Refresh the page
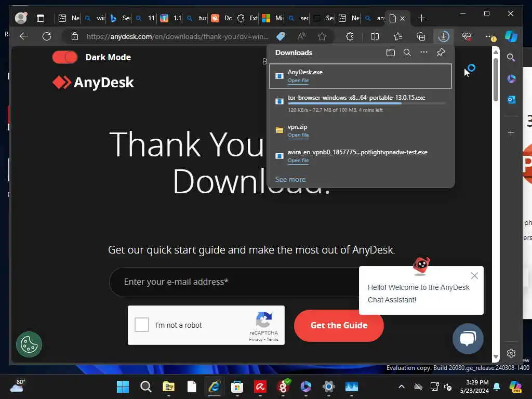This screenshot has height=399, width=532. click(47, 36)
